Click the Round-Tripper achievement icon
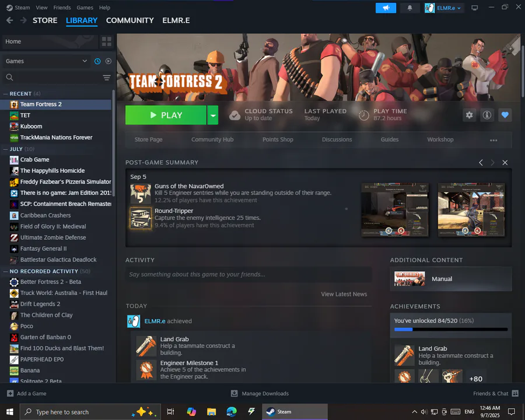Screen dimensions: 525x420 [141, 218]
